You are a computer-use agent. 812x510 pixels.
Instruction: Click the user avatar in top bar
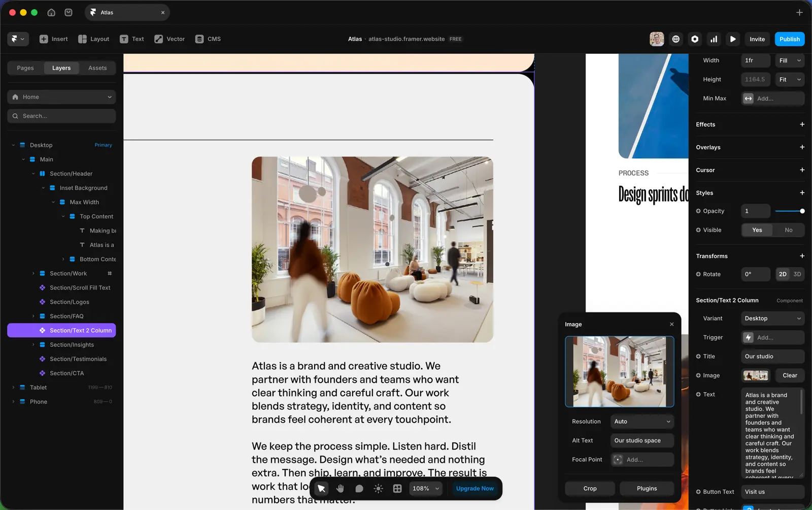657,39
